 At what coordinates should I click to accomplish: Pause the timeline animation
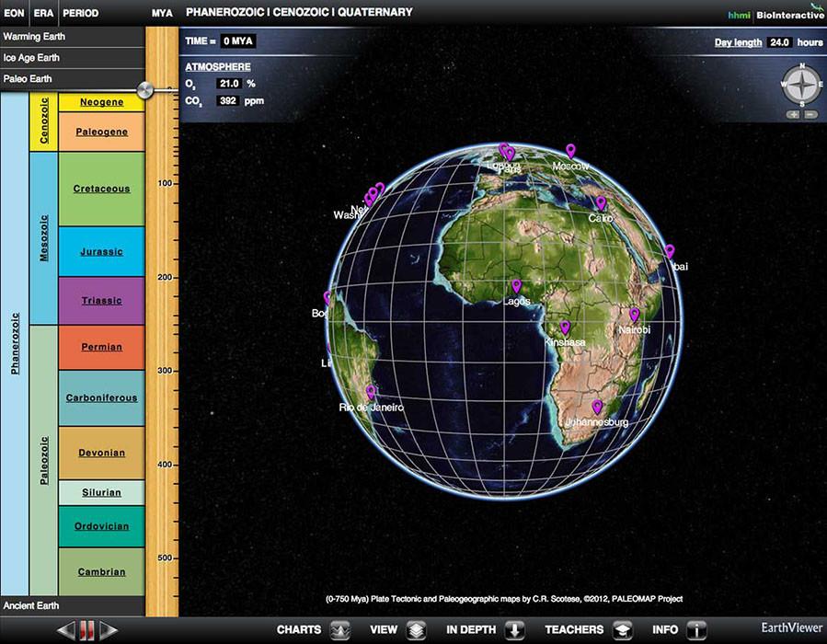click(87, 630)
